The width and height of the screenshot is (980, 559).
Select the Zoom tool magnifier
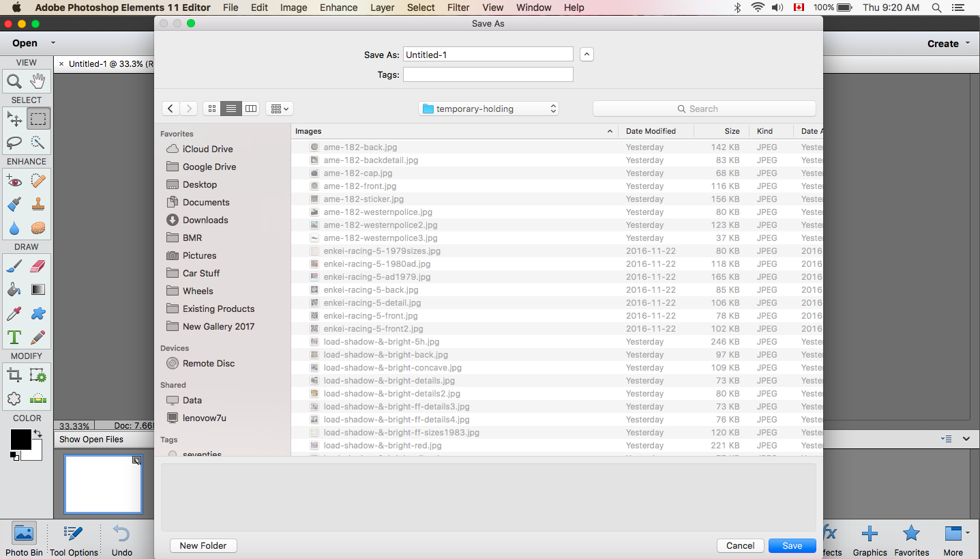click(x=14, y=82)
